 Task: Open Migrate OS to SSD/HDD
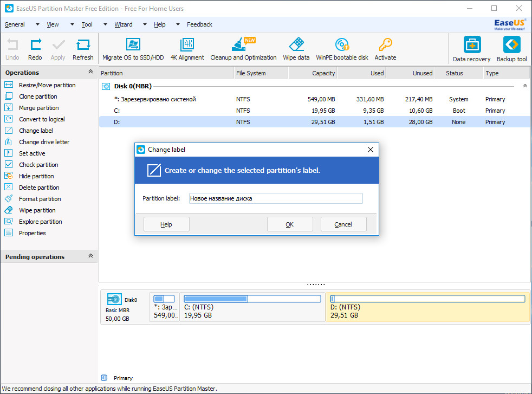pyautogui.click(x=133, y=49)
